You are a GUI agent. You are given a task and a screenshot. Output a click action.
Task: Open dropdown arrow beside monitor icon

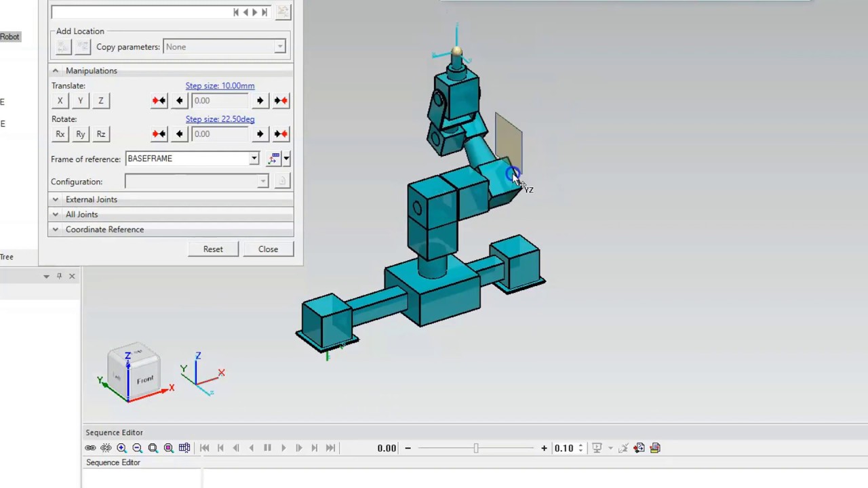610,448
